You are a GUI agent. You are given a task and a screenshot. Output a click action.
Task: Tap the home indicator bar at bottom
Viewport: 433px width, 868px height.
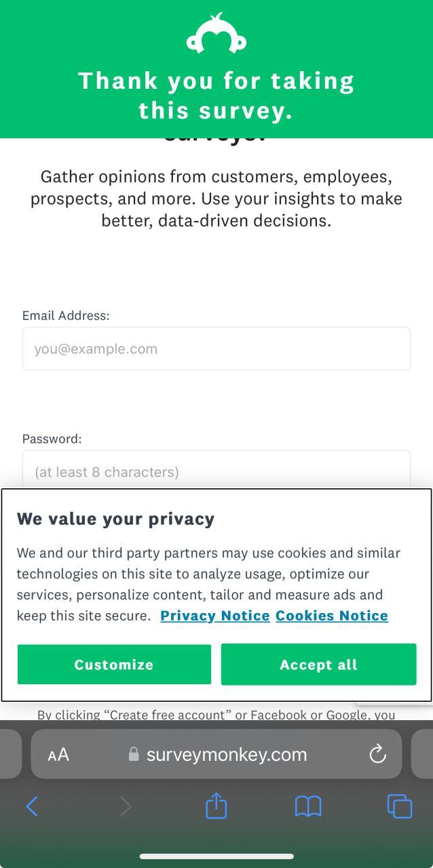216,856
